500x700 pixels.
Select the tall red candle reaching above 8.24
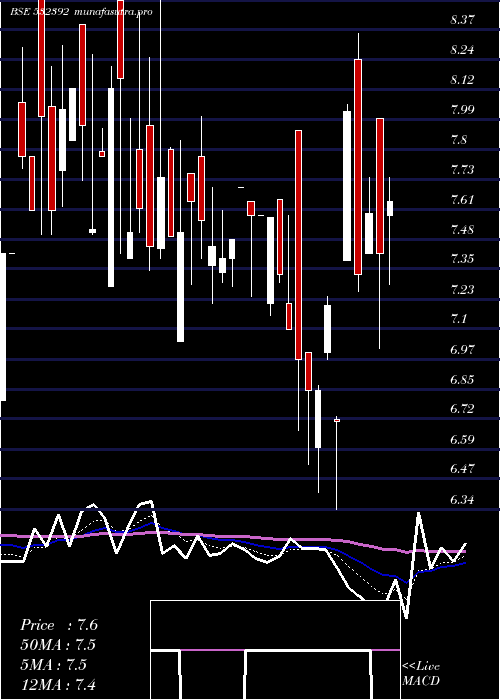358,167
